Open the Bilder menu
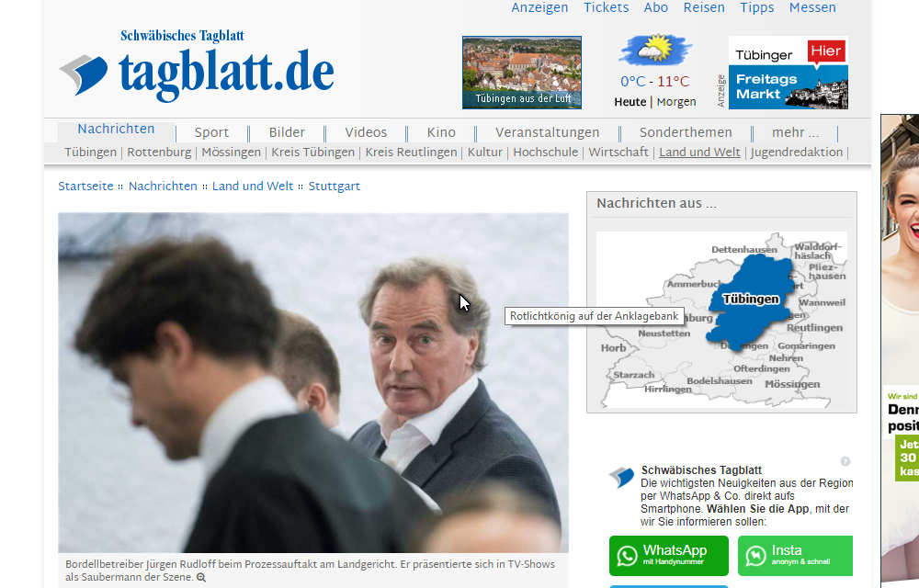Screen dimensions: 919x588 click(287, 133)
